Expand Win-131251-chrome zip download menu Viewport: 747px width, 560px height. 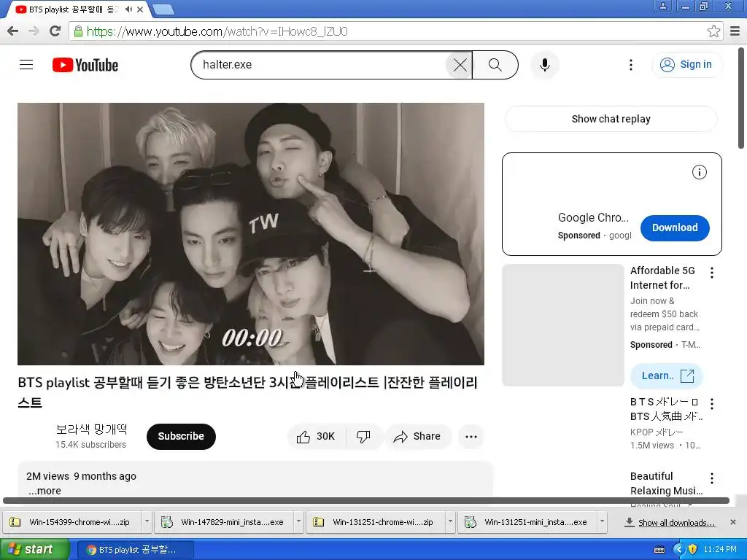point(449,522)
